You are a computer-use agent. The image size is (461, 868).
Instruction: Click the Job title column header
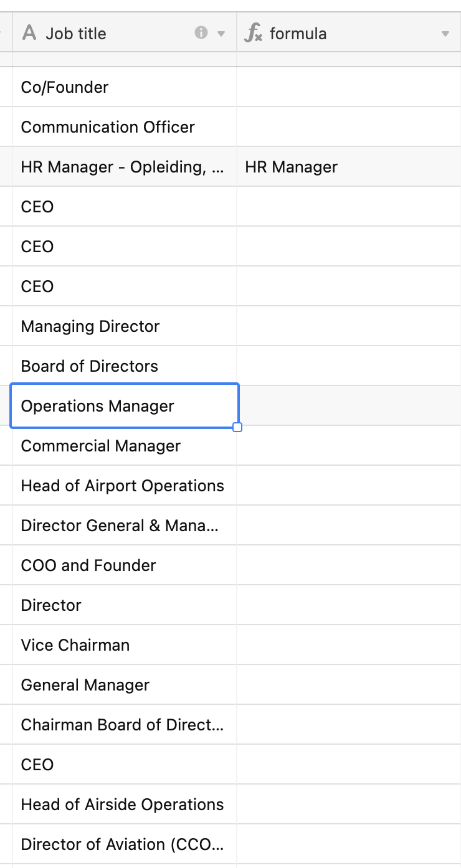(x=76, y=34)
